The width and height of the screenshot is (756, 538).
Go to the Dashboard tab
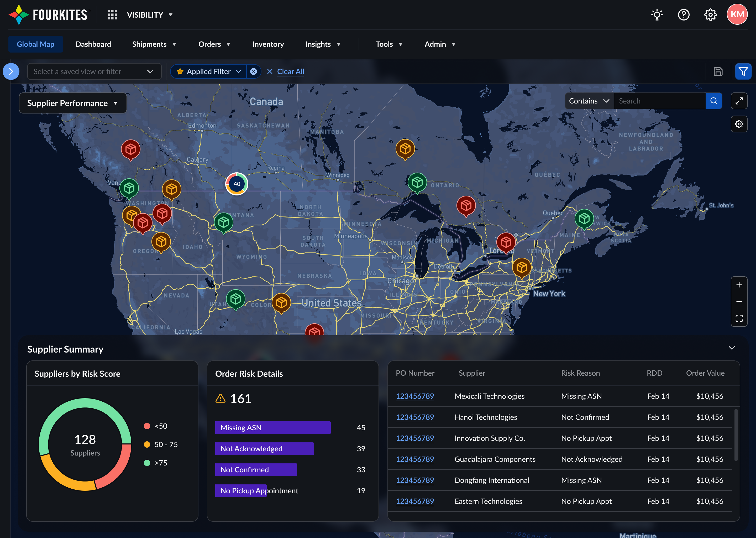pyautogui.click(x=93, y=44)
